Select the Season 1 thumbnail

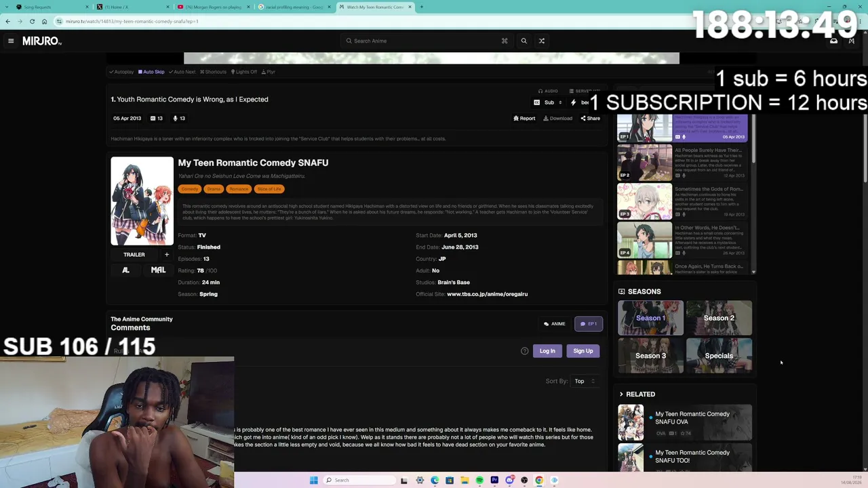coord(650,318)
